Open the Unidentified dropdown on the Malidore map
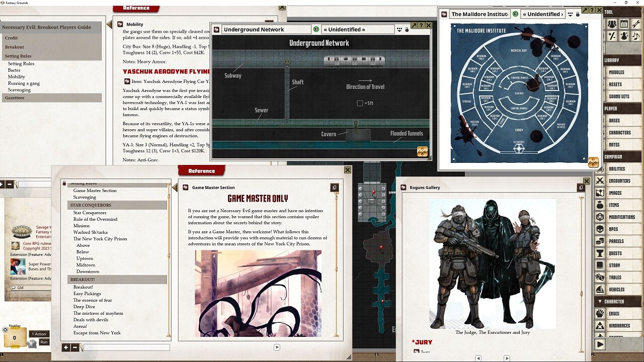This screenshot has height=362, width=644. [x=543, y=14]
